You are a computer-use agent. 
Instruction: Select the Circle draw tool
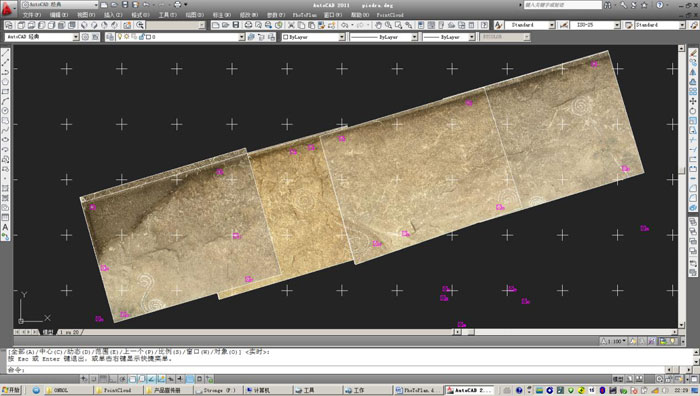[5, 111]
